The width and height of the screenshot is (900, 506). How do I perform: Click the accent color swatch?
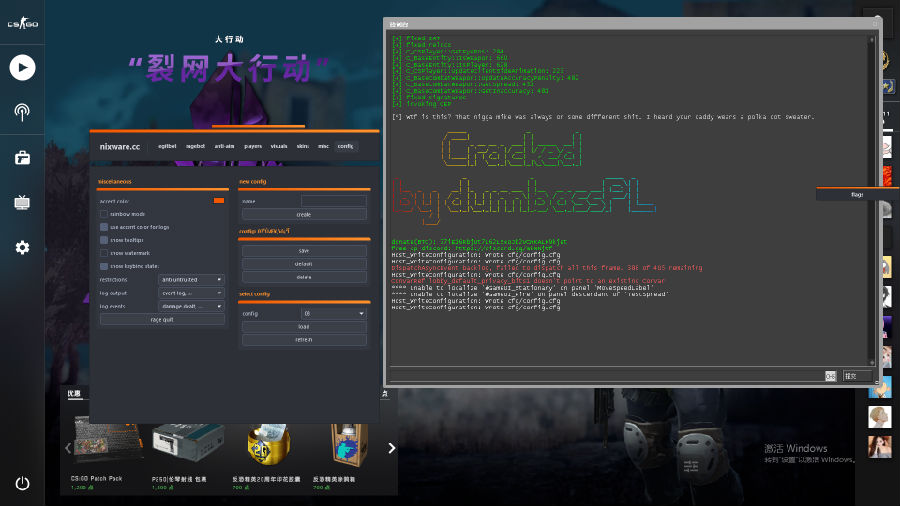click(x=219, y=201)
